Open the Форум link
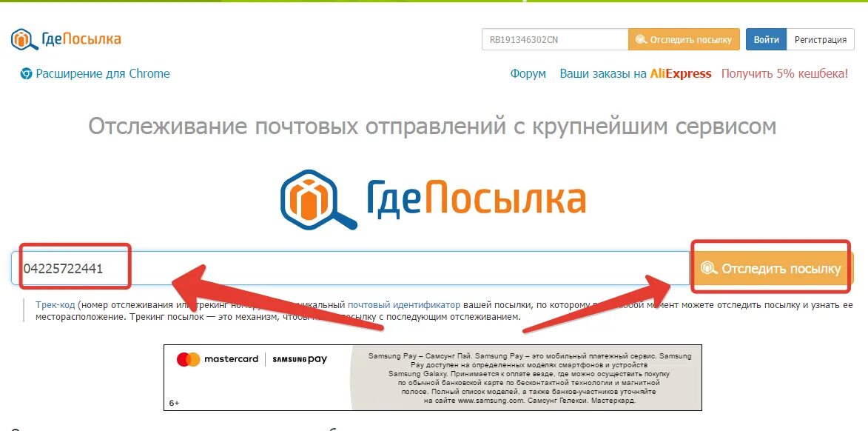The height and width of the screenshot is (431, 868). tap(528, 73)
